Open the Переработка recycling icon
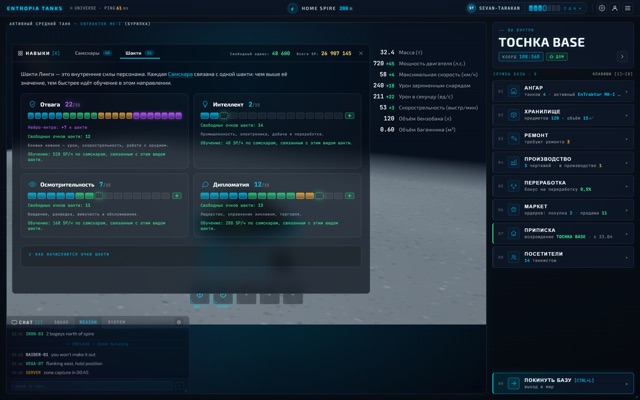Screen dimensions: 640x400 pos(513,186)
